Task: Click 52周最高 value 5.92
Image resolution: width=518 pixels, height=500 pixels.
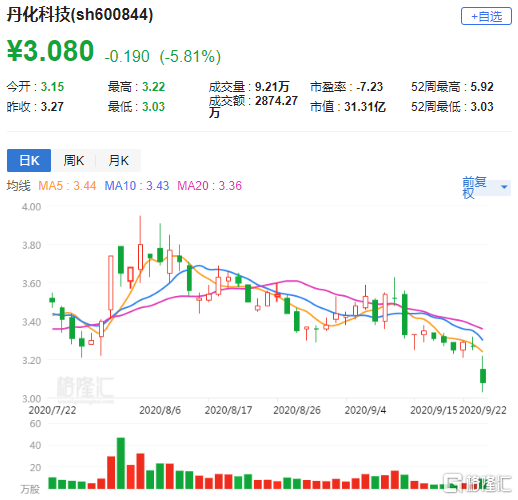Action: point(482,87)
